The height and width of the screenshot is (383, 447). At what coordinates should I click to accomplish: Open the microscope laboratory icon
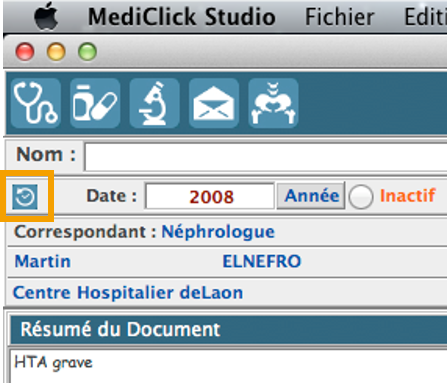(155, 103)
